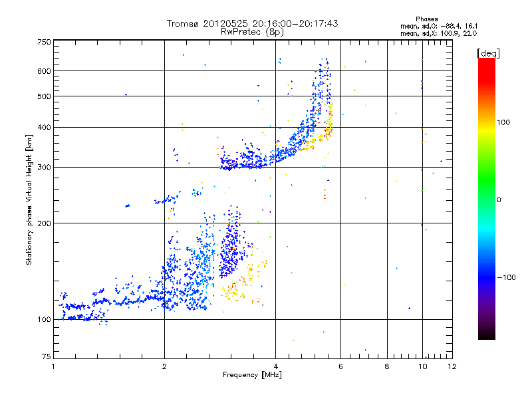Click the x-axis tick label "10"
Image resolution: width=532 pixels, height=399 pixels.
[422, 366]
